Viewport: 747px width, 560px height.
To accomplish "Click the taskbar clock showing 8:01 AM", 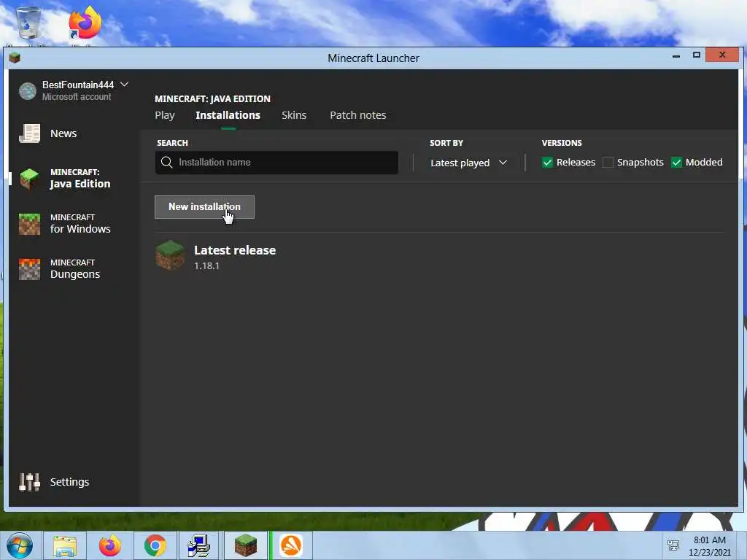I will [709, 546].
